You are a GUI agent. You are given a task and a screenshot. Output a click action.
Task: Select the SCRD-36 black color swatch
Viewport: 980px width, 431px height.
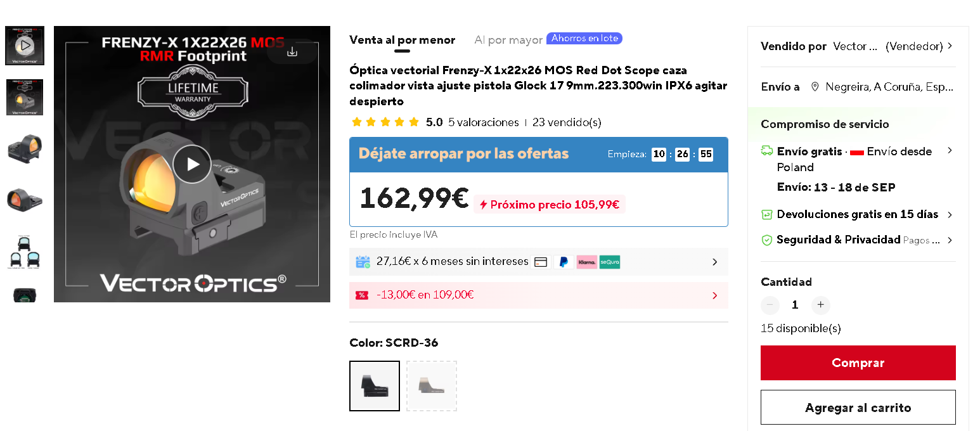point(375,386)
